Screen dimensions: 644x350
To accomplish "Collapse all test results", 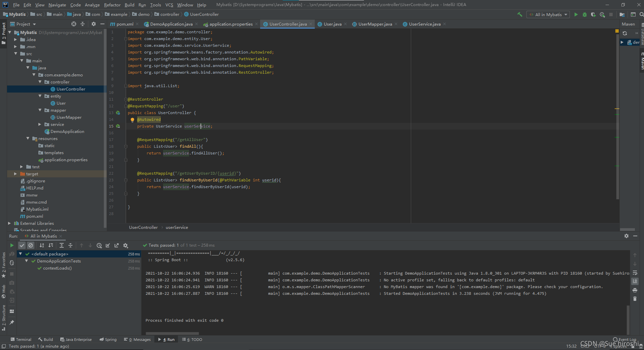I will 70,245.
